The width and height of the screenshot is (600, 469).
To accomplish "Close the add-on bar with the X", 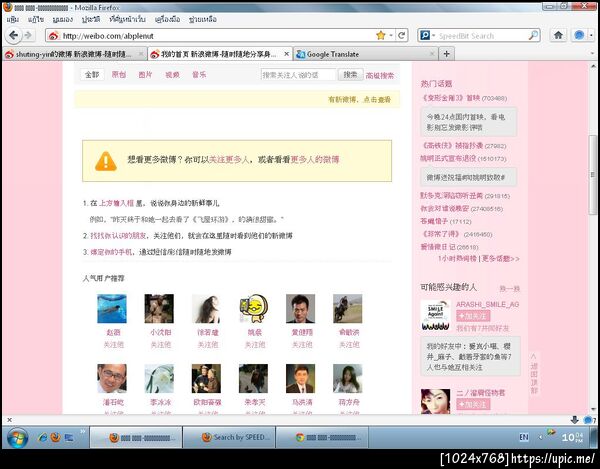I will pos(9,420).
